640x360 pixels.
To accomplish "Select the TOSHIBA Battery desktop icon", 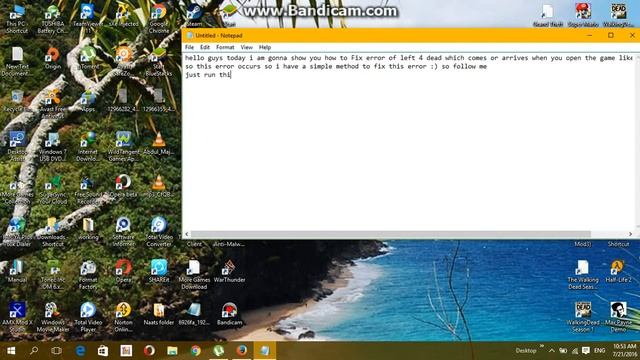I will (x=53, y=18).
